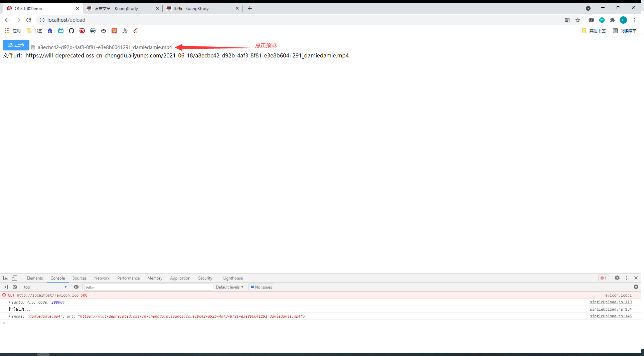
Task: Expand the {data: {…}, code: 20000} object
Action: click(9, 302)
